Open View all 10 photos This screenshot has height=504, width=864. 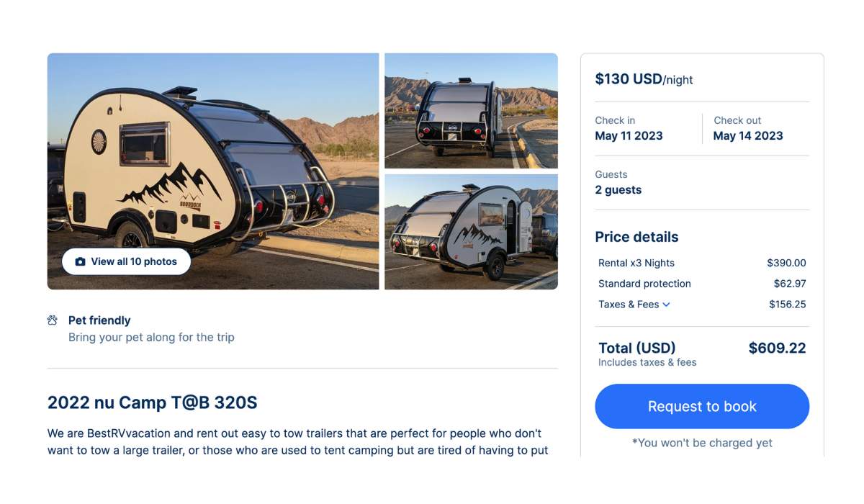coord(126,261)
